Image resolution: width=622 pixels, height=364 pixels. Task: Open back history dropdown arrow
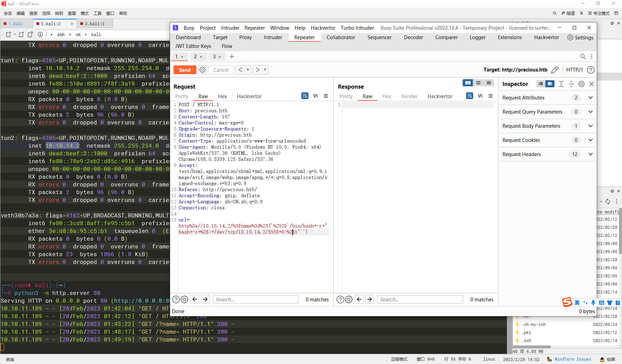pyautogui.click(x=248, y=70)
